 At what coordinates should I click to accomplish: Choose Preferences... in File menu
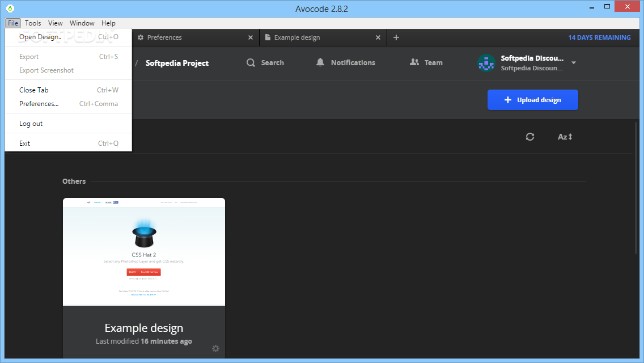click(x=69, y=104)
